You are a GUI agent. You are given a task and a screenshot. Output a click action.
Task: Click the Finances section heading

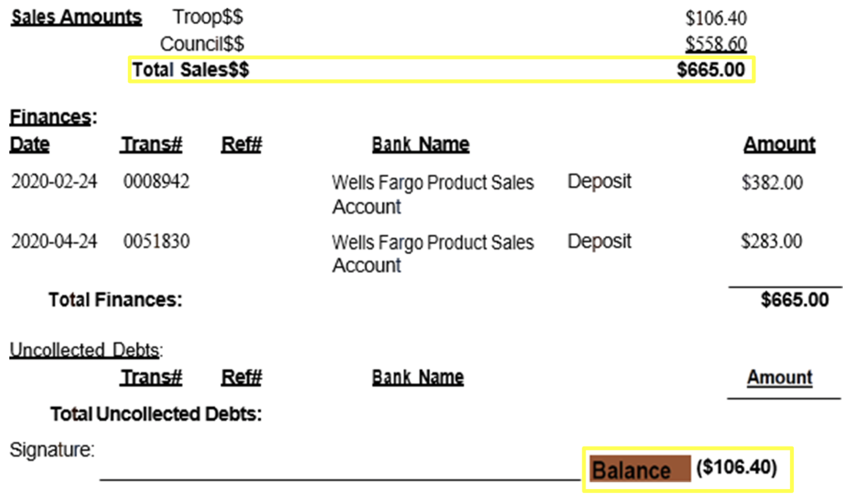pos(53,117)
